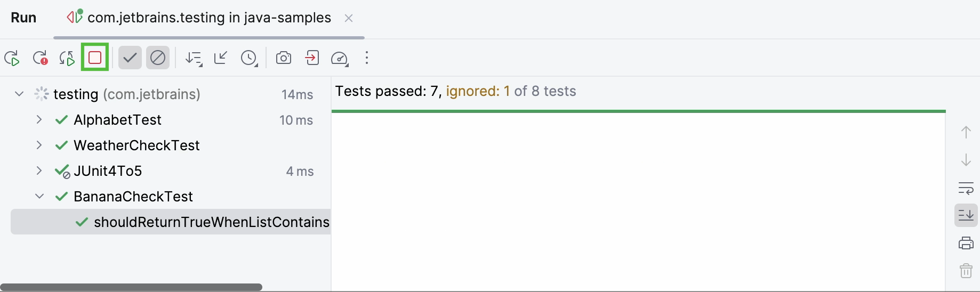Click the horizontal scrollbar of the test tree
The height and width of the screenshot is (292, 980).
pyautogui.click(x=131, y=287)
